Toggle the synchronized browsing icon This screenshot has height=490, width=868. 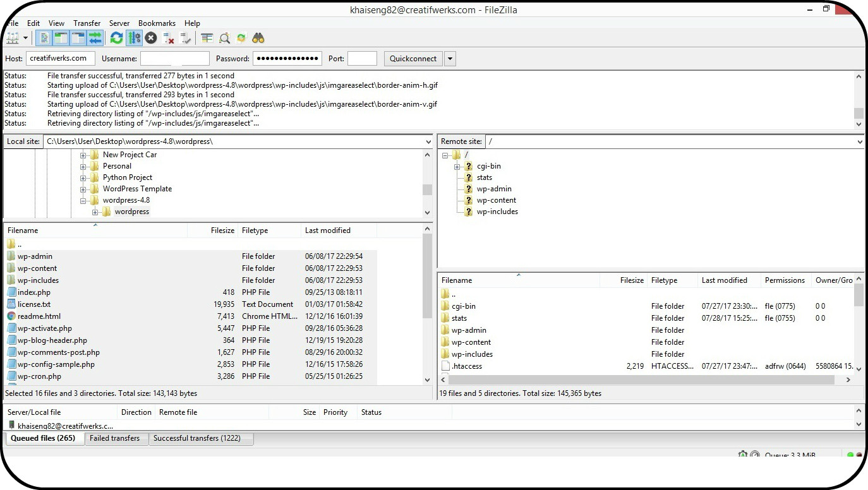click(x=241, y=38)
